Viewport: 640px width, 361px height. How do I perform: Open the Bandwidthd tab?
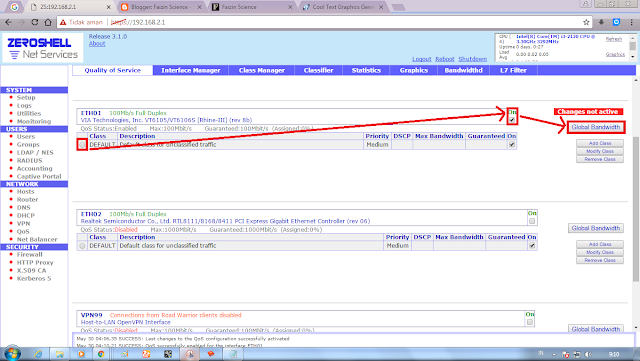tap(463, 70)
